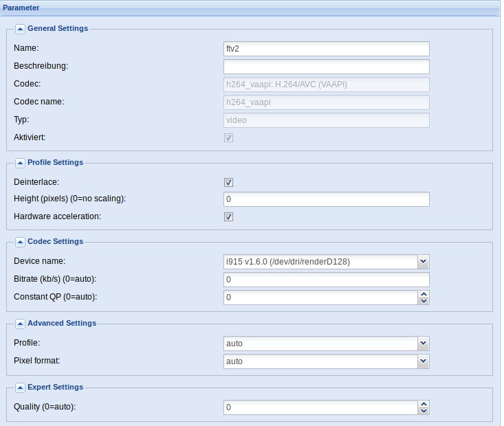
Task: Collapse the Codec Settings section
Action: (x=20, y=242)
